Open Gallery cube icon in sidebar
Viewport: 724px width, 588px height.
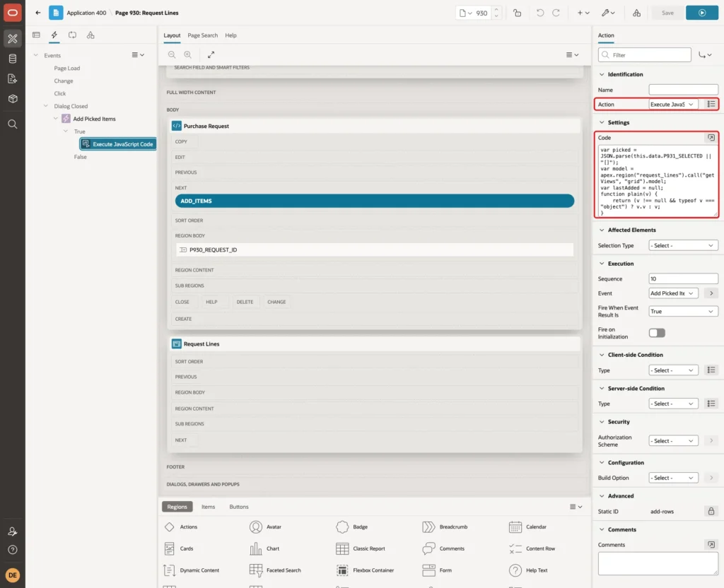[x=13, y=98]
